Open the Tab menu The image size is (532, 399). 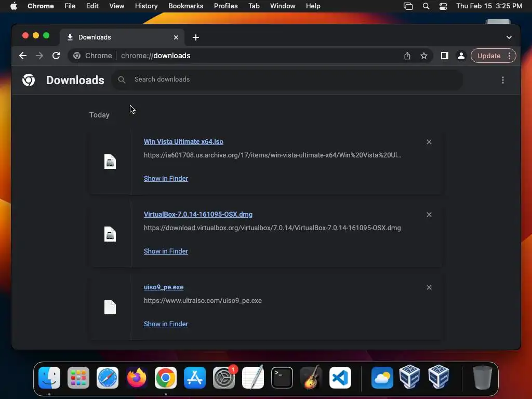point(254,6)
